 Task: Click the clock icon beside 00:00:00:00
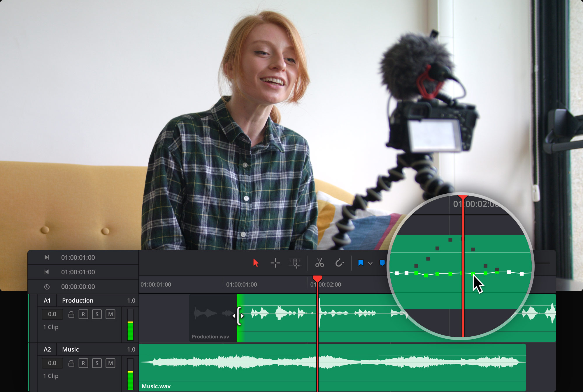(47, 287)
